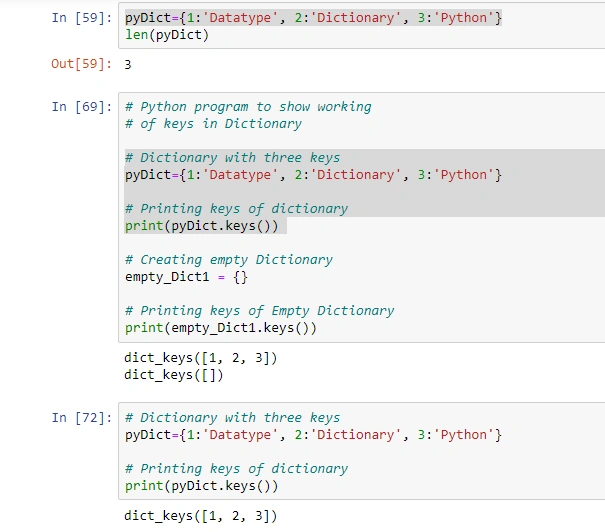Click '# Printing keys of dictionary' comment in cell 69

pyautogui.click(x=237, y=209)
